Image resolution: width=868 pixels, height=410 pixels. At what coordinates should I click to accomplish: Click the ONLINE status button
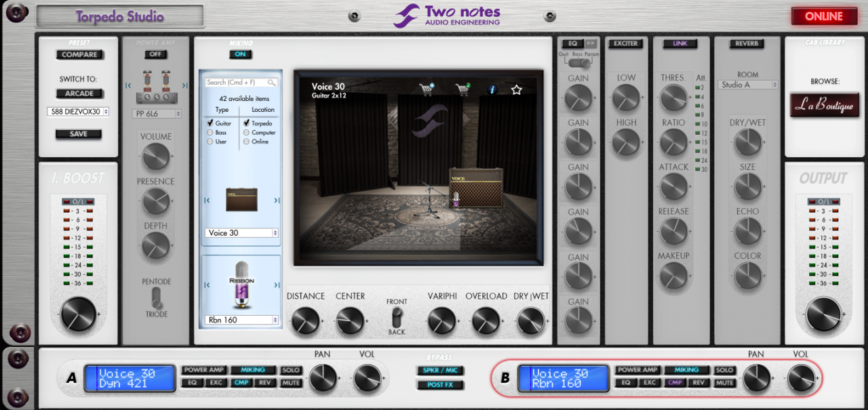[x=823, y=16]
